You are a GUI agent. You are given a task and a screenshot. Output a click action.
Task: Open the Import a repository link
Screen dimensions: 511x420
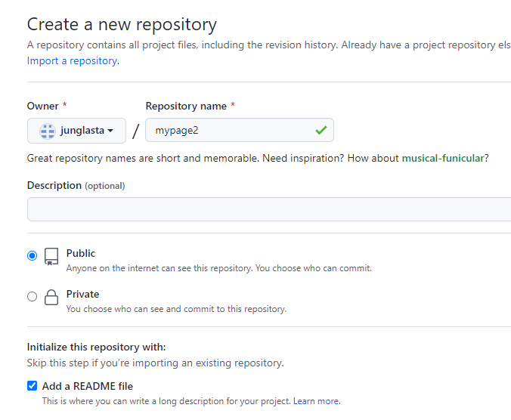pyautogui.click(x=73, y=60)
